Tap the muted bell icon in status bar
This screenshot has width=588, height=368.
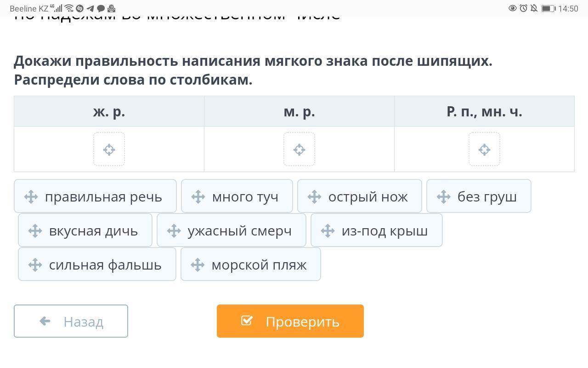534,8
